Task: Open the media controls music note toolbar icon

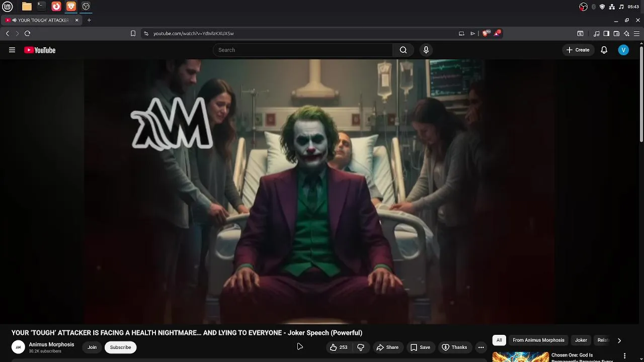Action: tap(596, 34)
